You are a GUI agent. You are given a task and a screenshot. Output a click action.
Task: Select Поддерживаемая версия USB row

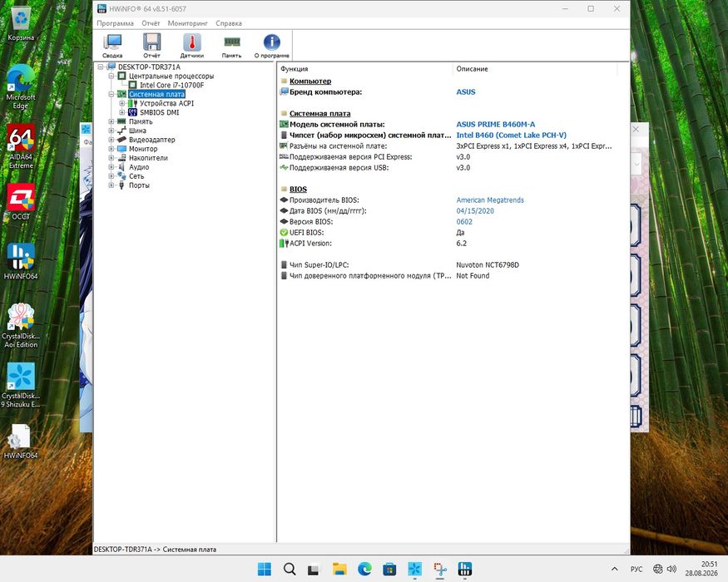pos(448,168)
